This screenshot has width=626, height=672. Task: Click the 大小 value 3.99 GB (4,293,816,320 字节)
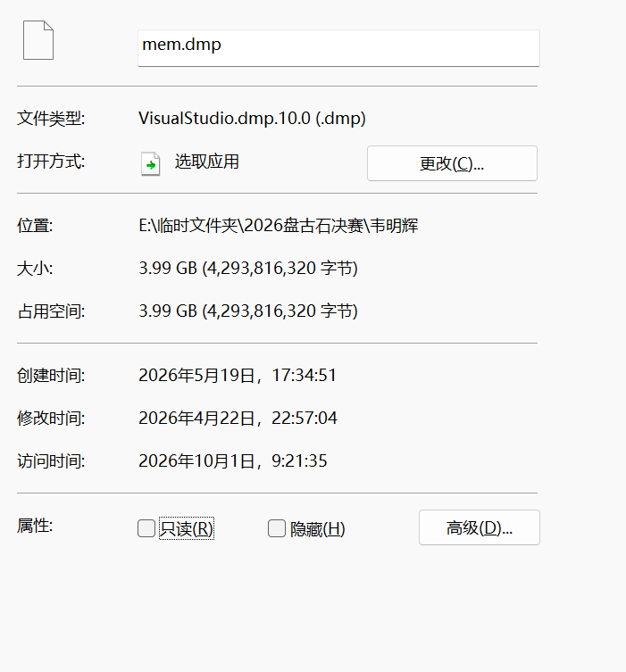pyautogui.click(x=248, y=269)
